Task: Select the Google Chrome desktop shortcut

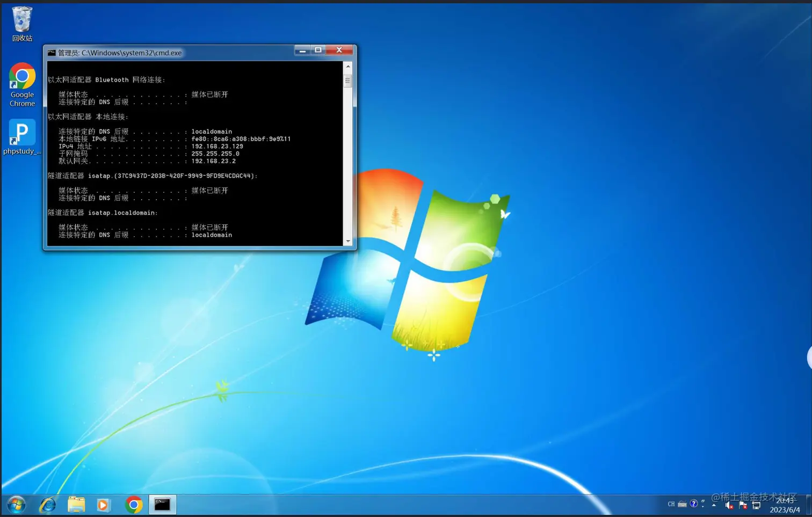Action: (22, 85)
